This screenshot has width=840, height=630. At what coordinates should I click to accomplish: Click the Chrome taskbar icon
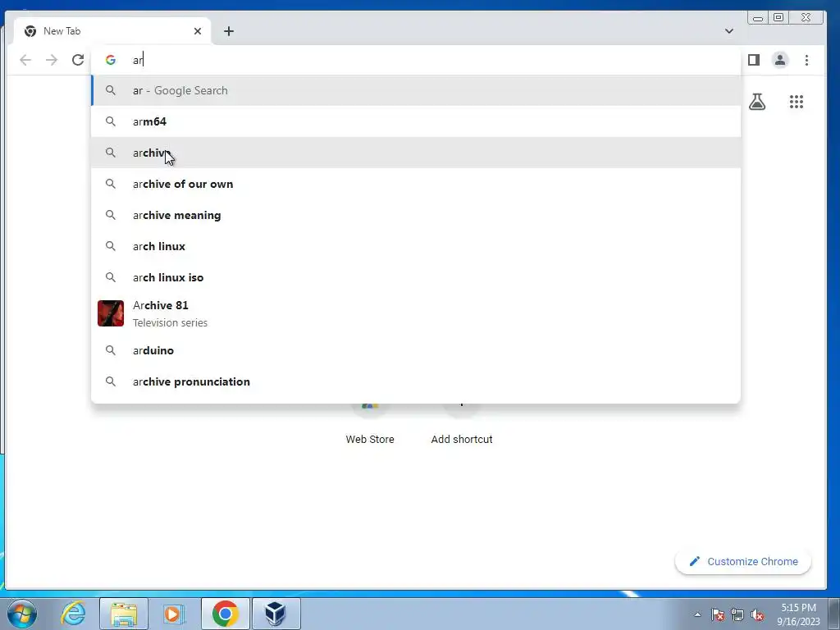click(x=225, y=614)
